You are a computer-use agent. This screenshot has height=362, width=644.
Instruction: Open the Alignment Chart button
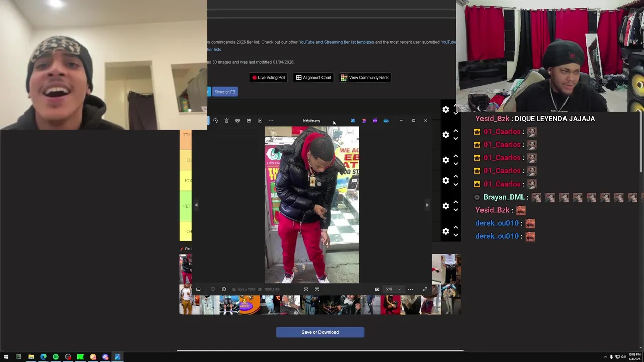point(313,78)
